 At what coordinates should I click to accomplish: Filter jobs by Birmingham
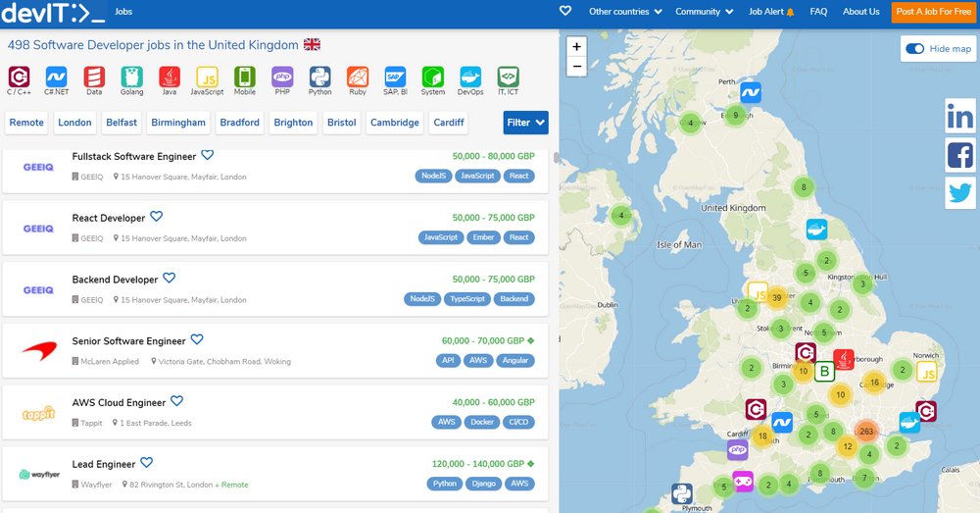178,123
